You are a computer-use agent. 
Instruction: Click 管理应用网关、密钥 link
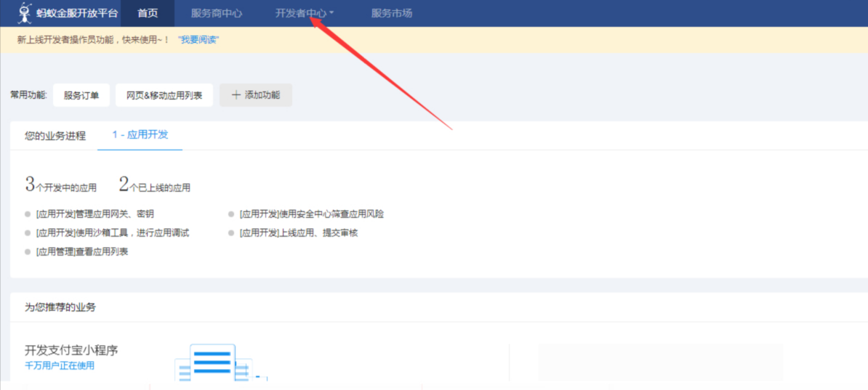pyautogui.click(x=95, y=214)
